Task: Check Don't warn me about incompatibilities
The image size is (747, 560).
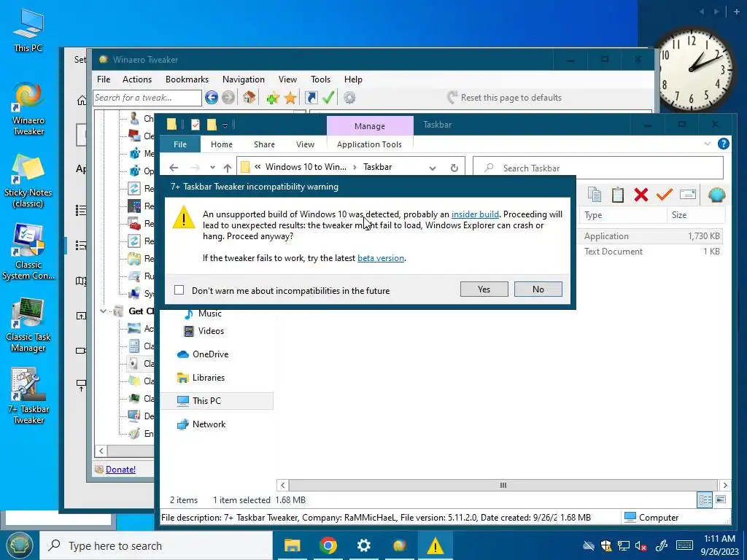Action: point(179,290)
